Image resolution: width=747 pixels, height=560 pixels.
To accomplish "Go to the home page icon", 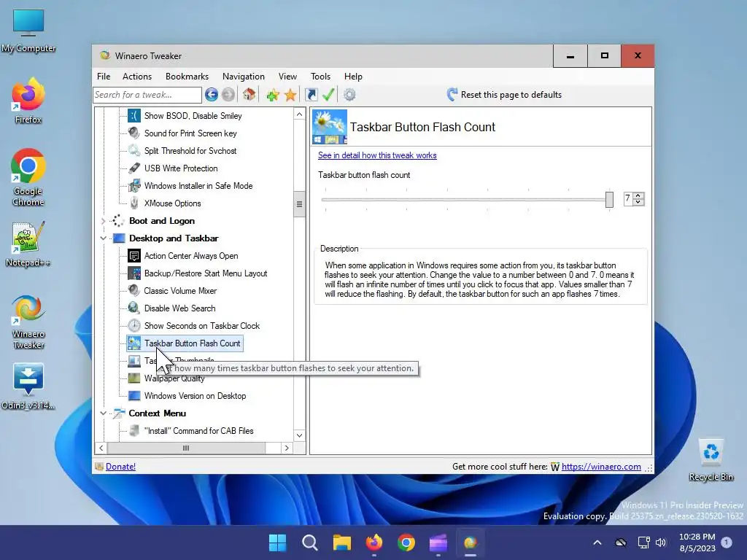I will pyautogui.click(x=249, y=94).
